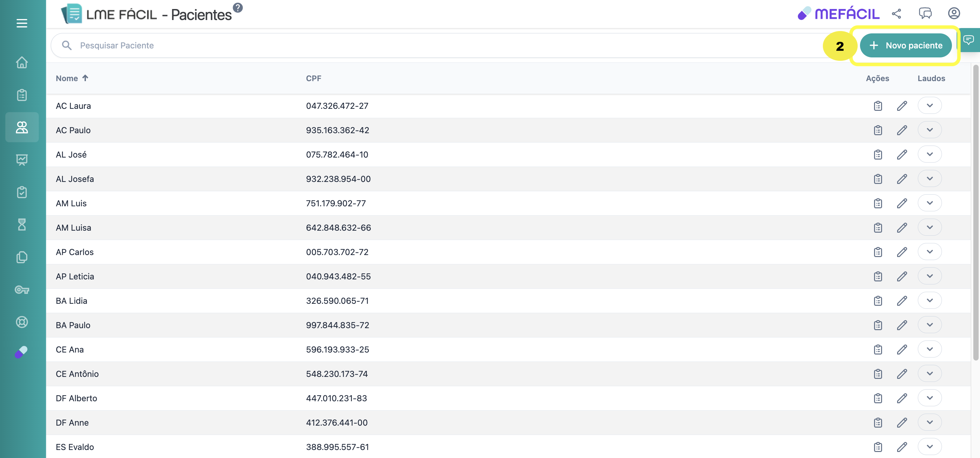Click the pill icon in sidebar
The image size is (980, 458).
tap(21, 352)
